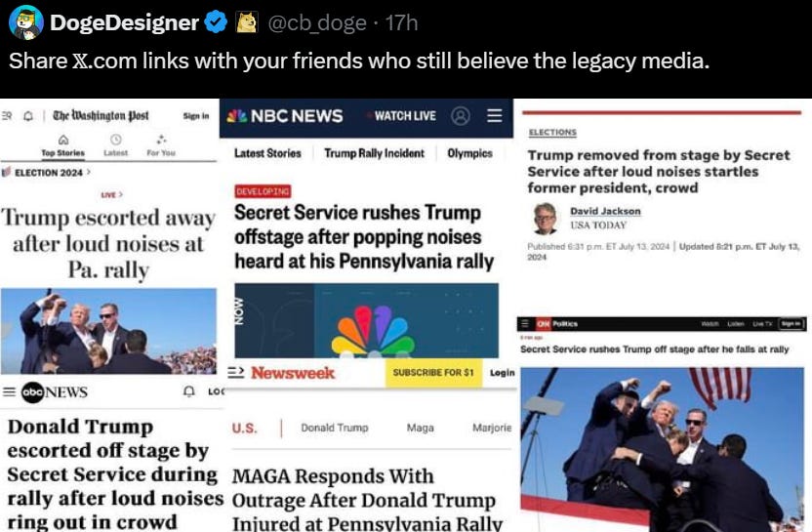
Task: Click Newsweek Subscribe for $1 button
Action: tap(433, 373)
